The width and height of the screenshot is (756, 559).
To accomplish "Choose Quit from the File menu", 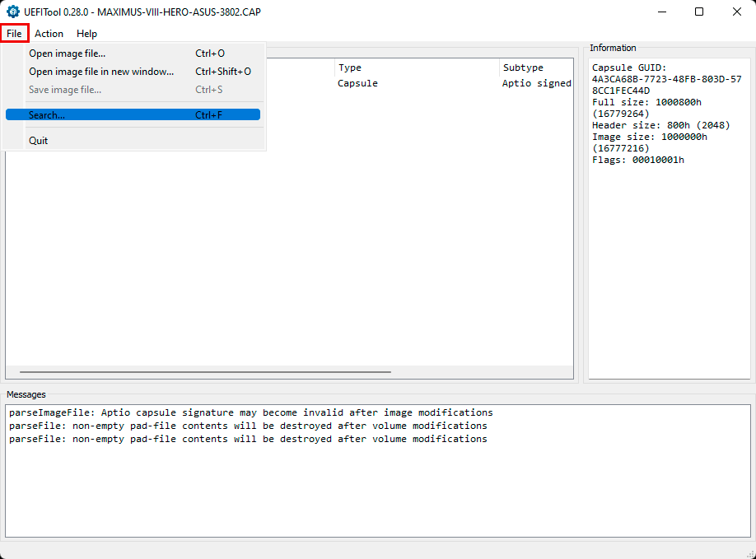I will coord(133,141).
